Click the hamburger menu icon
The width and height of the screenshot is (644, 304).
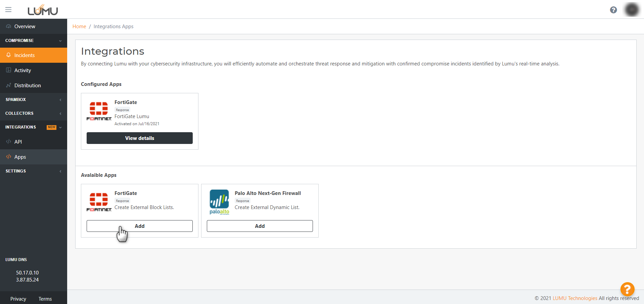click(x=8, y=10)
